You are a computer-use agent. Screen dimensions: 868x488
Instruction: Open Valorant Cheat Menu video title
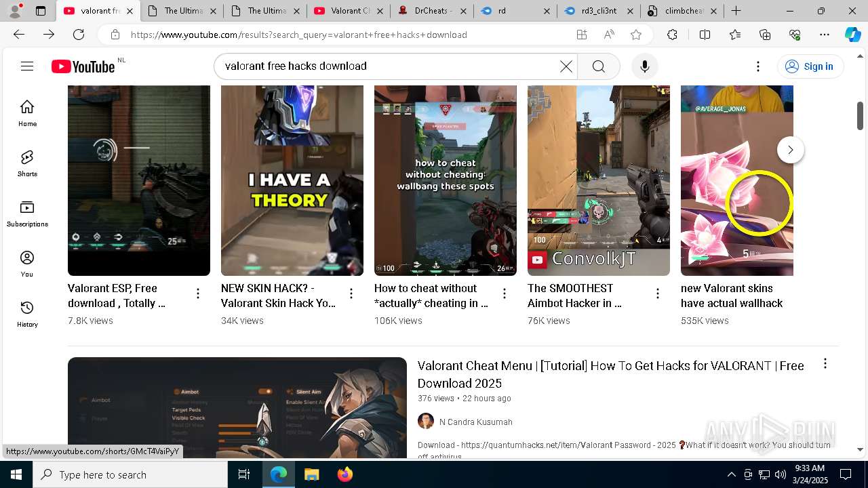pyautogui.click(x=610, y=374)
